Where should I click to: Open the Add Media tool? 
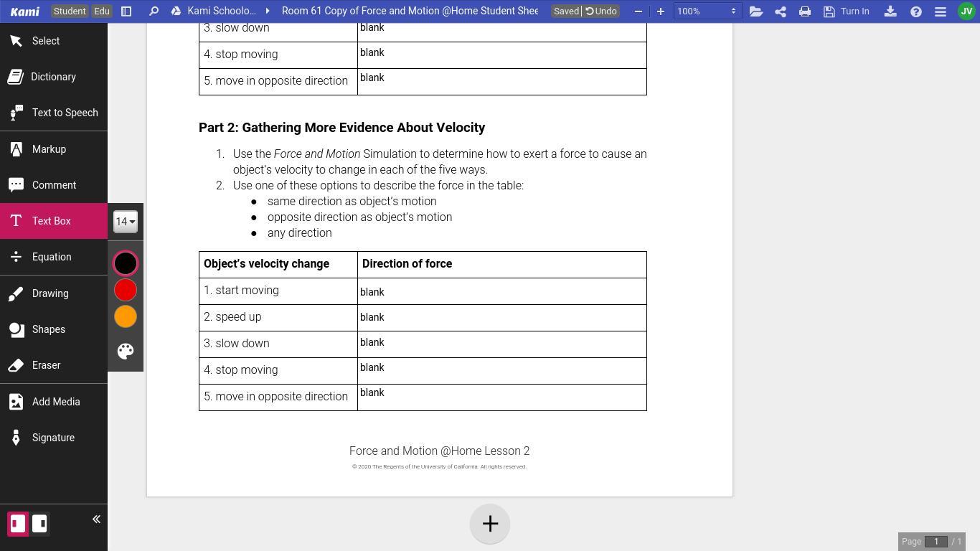point(54,402)
